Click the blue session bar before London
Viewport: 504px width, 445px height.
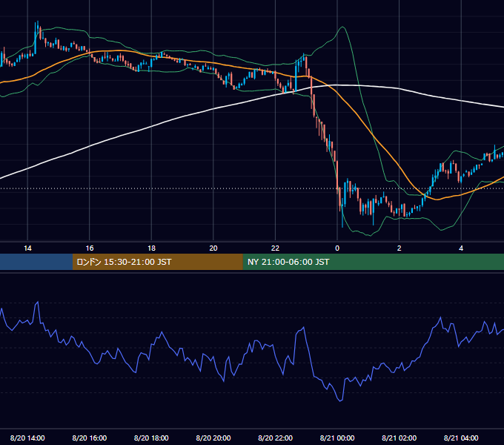pyautogui.click(x=36, y=262)
